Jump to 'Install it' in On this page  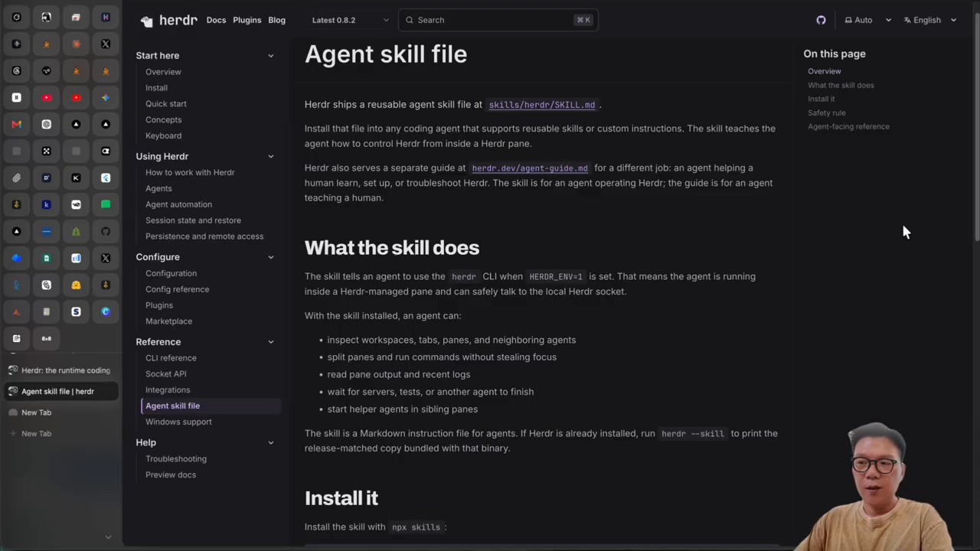tap(822, 99)
